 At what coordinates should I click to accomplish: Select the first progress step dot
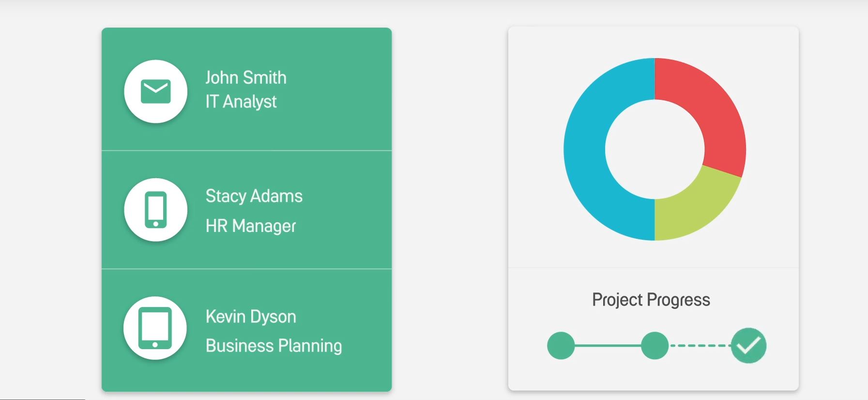[561, 345]
